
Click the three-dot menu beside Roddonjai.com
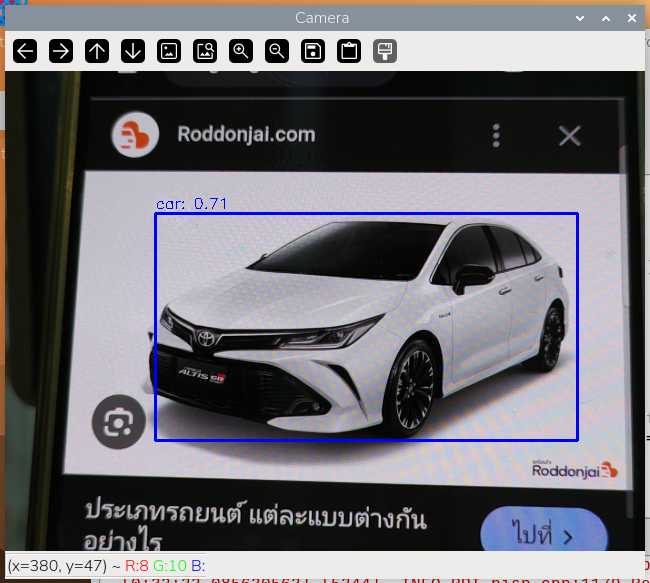(496, 136)
